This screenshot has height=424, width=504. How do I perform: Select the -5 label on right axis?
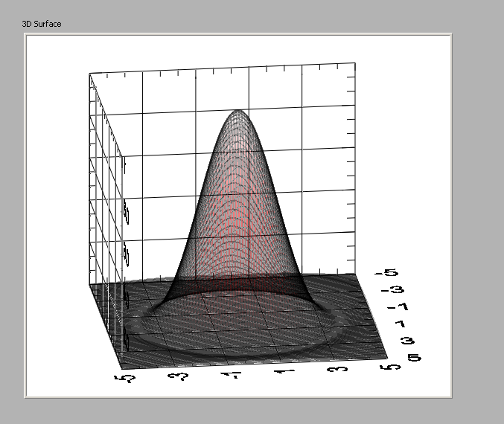(x=388, y=273)
